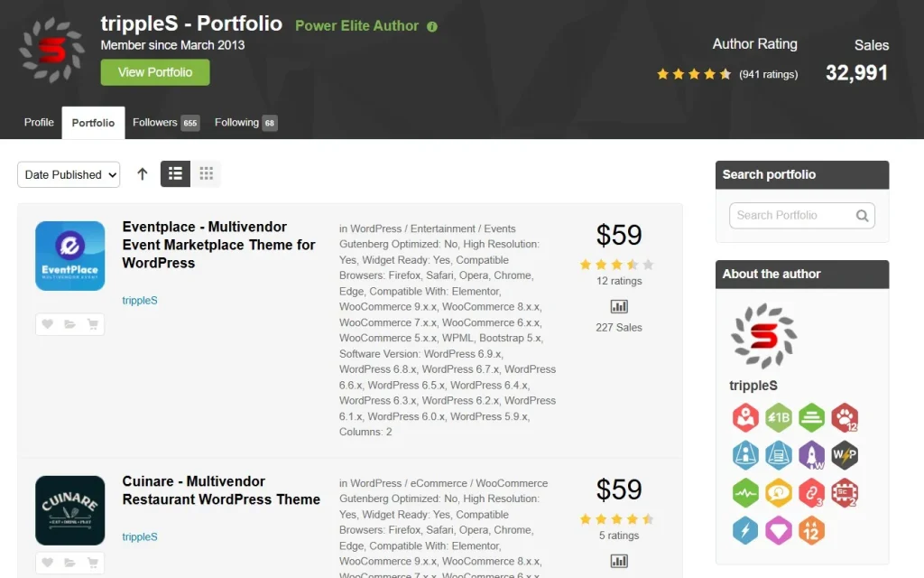
Task: Open the Followers tab
Action: 165,123
